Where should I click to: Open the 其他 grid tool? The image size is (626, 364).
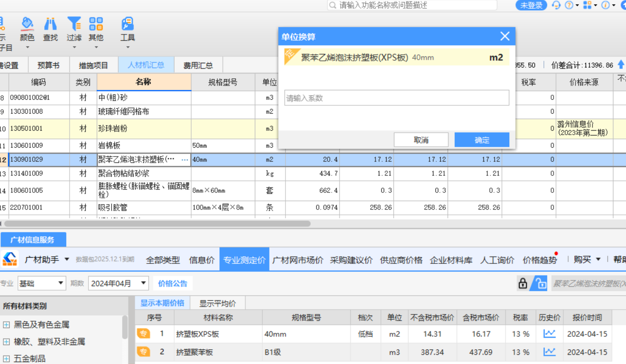point(96,29)
